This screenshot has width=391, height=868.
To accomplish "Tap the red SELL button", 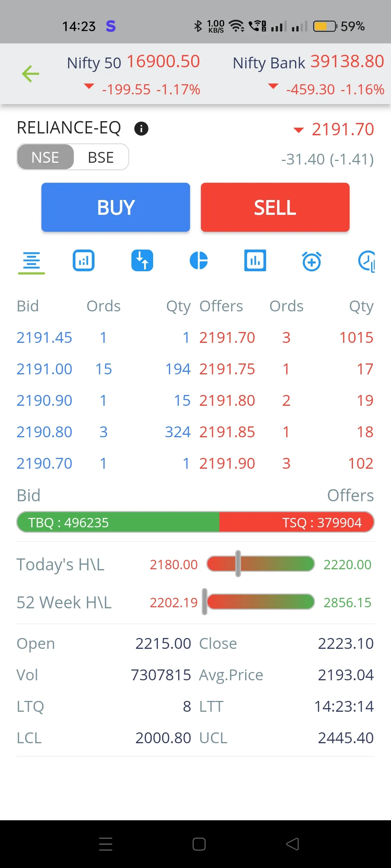I will (x=275, y=207).
